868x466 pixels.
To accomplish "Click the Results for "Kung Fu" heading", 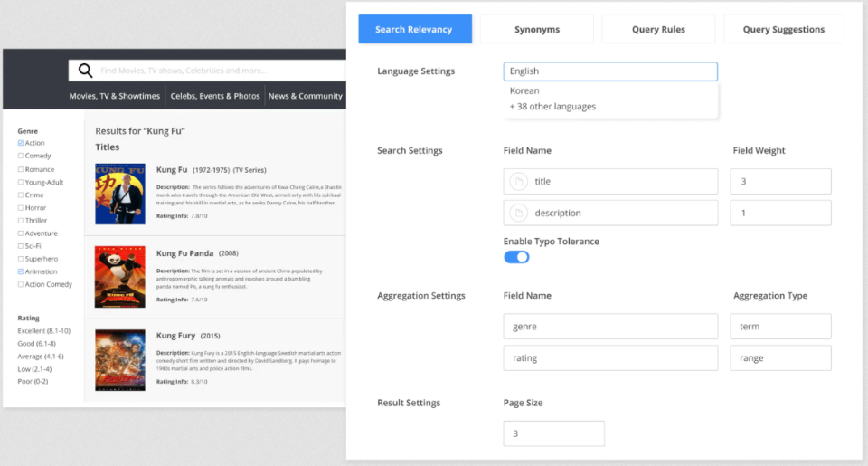I will [140, 131].
